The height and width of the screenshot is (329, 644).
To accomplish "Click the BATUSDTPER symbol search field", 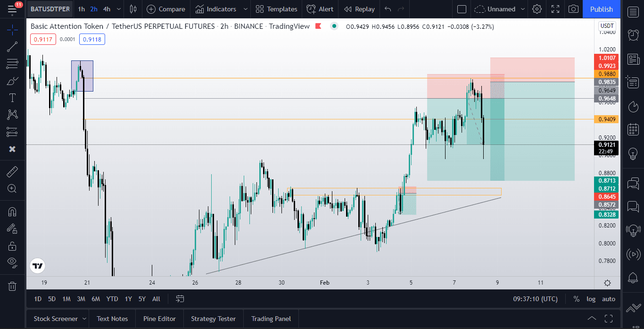I will click(x=50, y=9).
